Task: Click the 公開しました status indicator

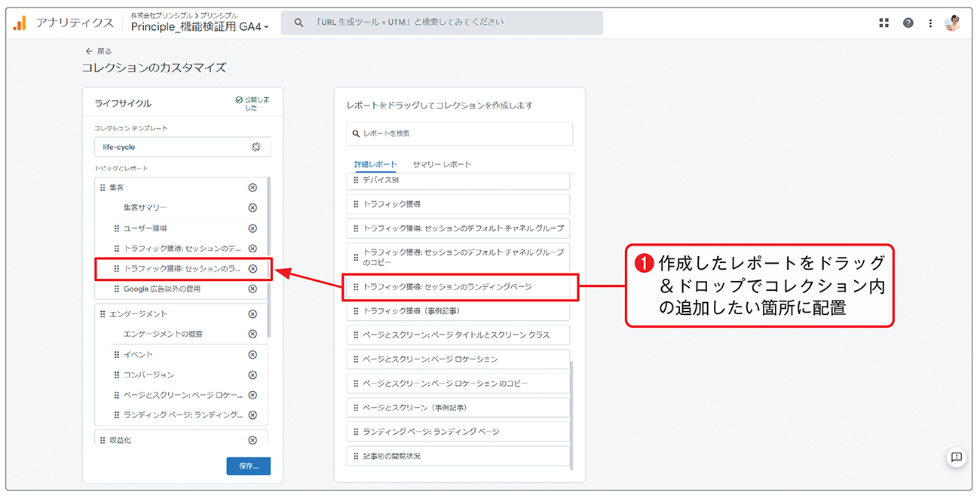Action: (253, 104)
